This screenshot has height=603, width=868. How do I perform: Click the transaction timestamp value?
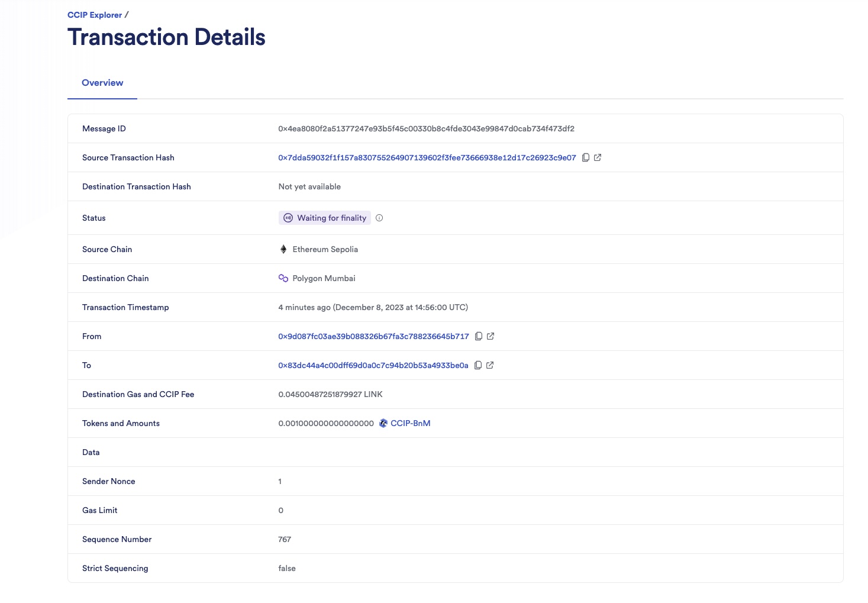(x=373, y=307)
